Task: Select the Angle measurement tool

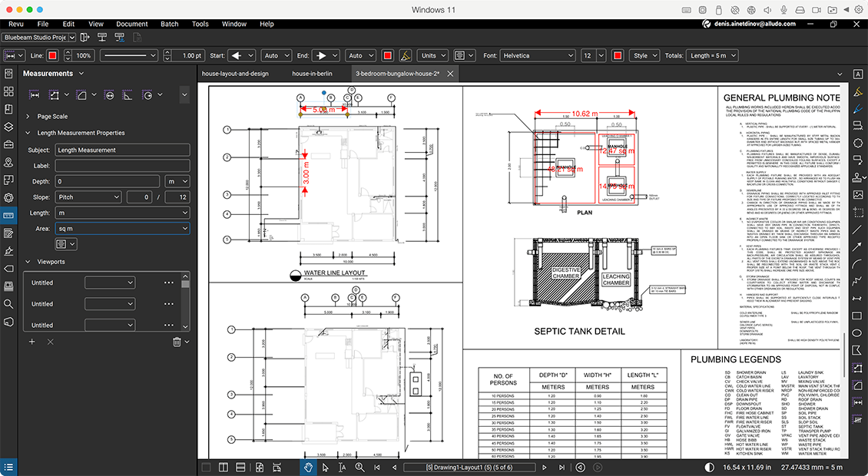Action: point(128,94)
